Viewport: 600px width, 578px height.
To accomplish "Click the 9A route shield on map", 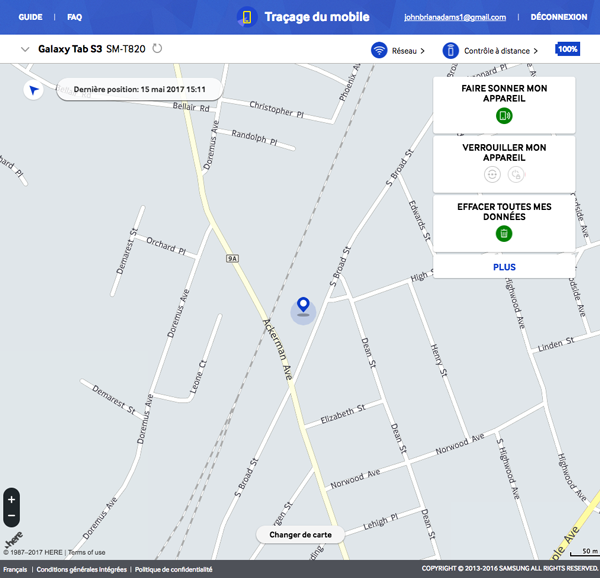I will pos(232,259).
